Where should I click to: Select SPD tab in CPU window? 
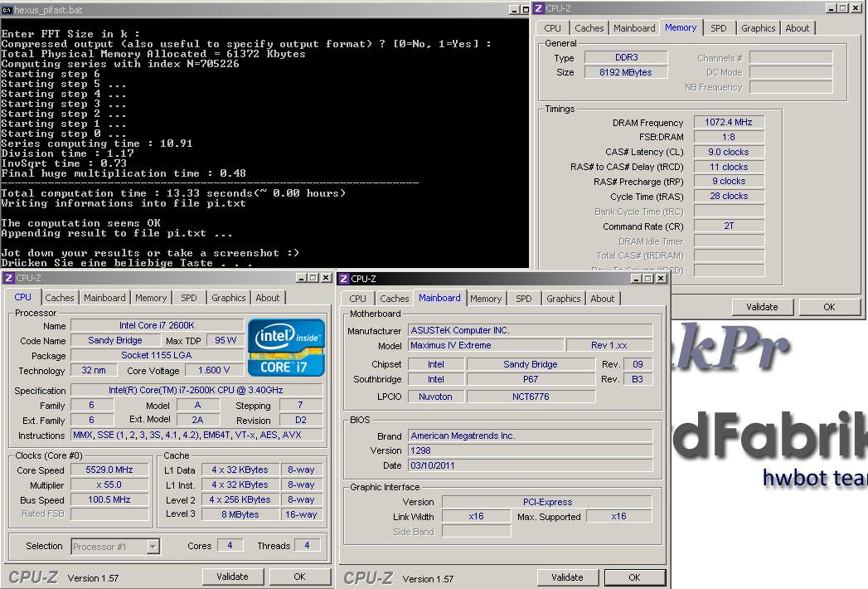(x=189, y=298)
